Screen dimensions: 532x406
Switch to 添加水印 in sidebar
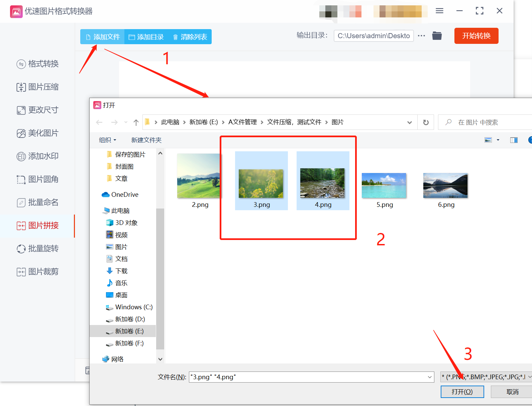37,156
